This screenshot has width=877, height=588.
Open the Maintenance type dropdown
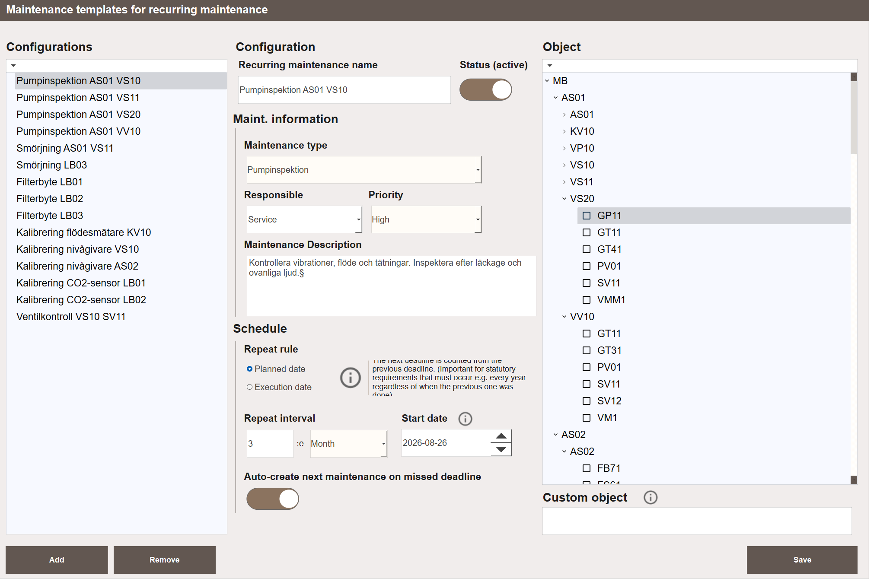pos(364,170)
